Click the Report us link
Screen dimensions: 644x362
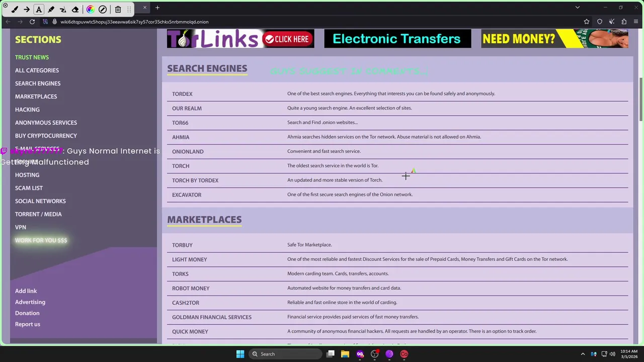pyautogui.click(x=28, y=324)
